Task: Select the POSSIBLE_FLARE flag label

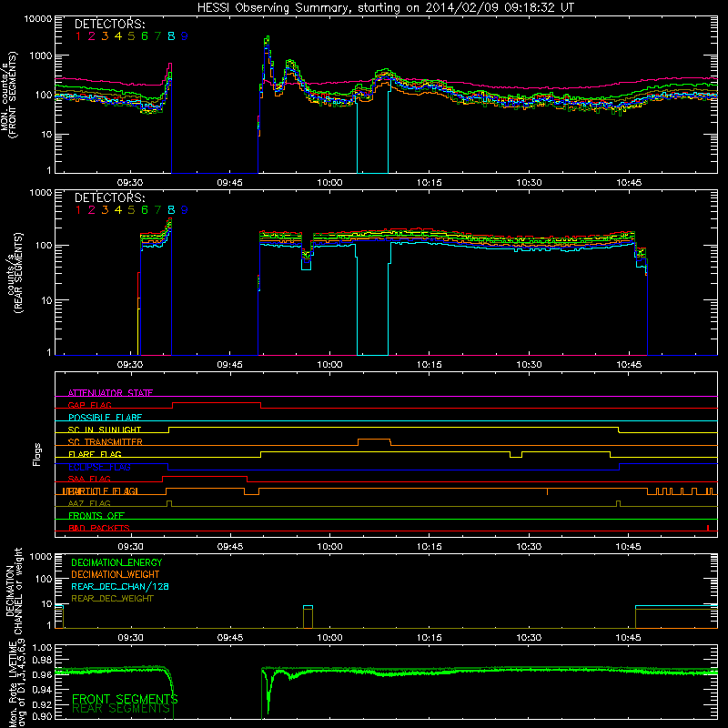Action: (x=105, y=418)
